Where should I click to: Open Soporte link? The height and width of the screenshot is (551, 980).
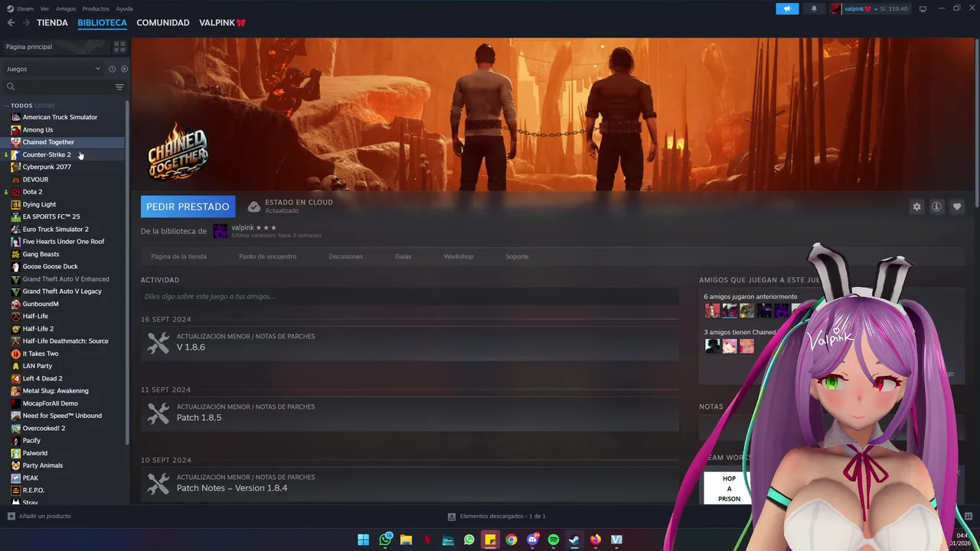[x=517, y=256]
